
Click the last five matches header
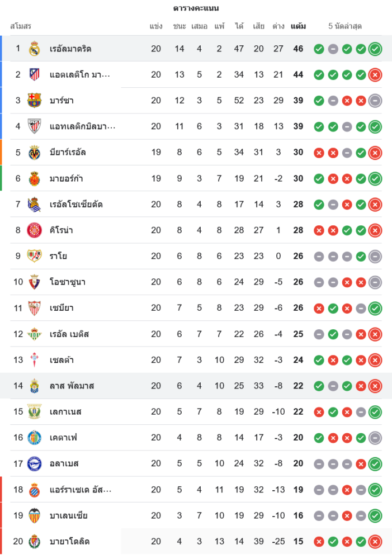[345, 26]
